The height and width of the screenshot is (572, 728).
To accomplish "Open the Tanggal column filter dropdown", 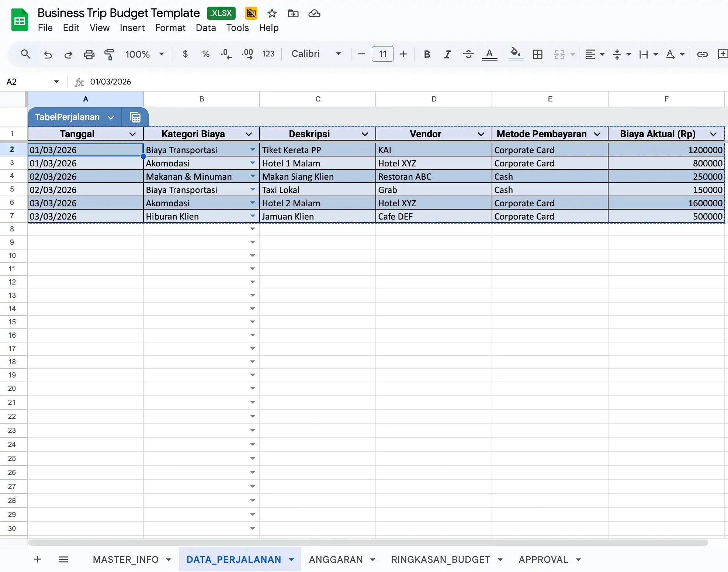I will [133, 134].
